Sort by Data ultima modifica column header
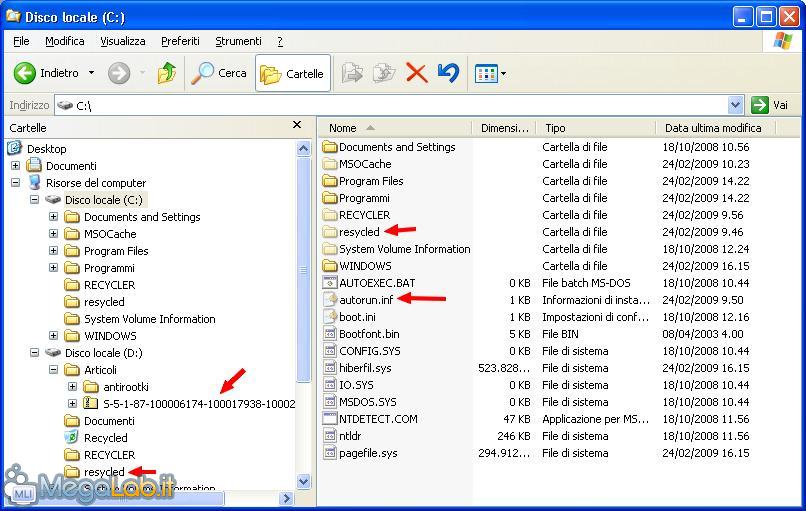 coord(713,128)
